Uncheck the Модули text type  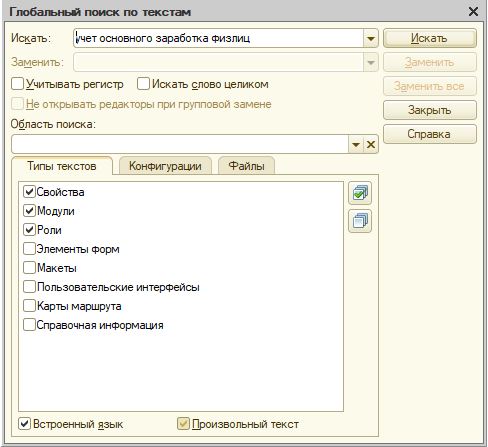[29, 211]
